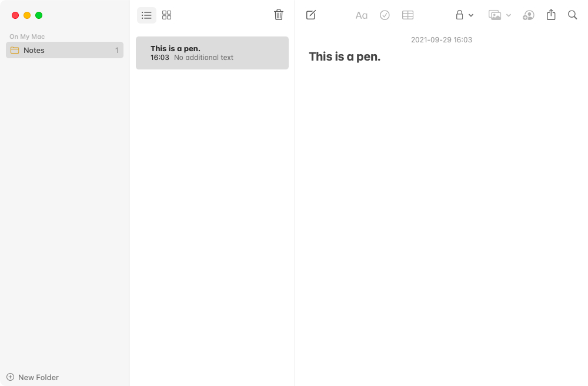Screen dimensions: 588x386
Task: Share the note via share icon
Action: (x=551, y=15)
